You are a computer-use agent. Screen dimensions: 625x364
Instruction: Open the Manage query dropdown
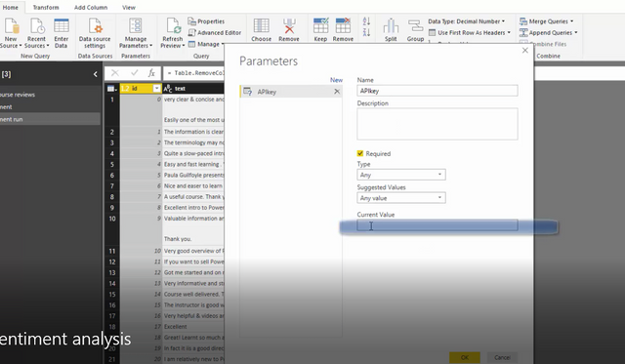pos(206,44)
